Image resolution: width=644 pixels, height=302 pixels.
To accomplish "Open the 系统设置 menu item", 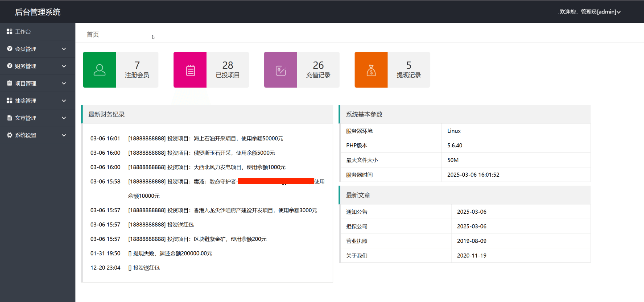I will [x=26, y=135].
